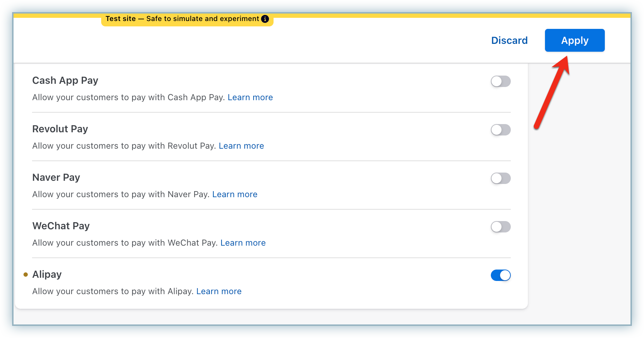Open the Alipay Learn more link
Image resolution: width=644 pixels, height=338 pixels.
219,291
